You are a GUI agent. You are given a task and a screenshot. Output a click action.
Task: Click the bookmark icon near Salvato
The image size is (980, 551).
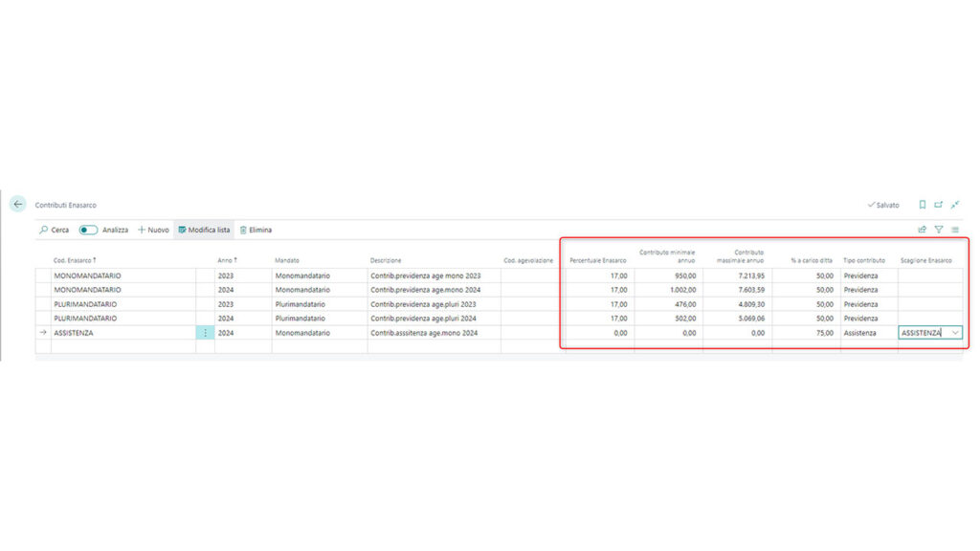coord(923,204)
